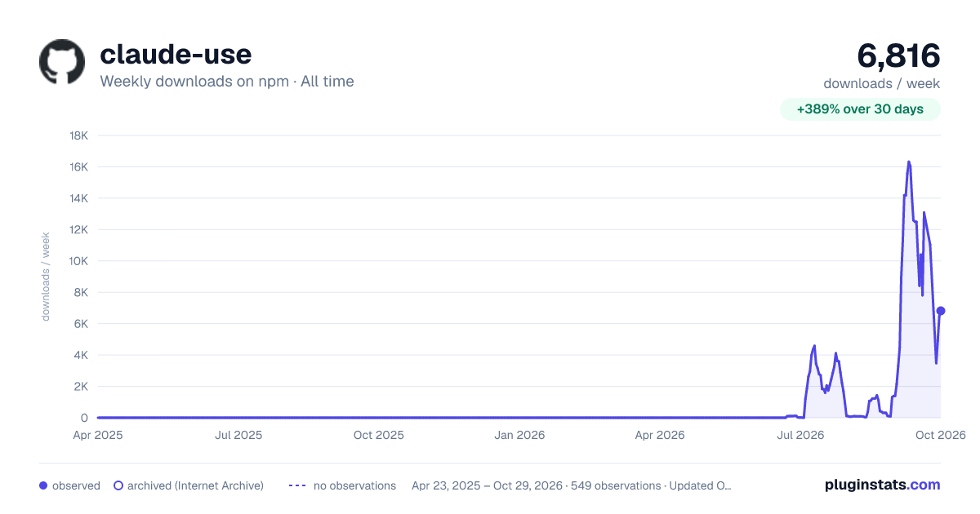Click the rotated 'downloads / week' axis title

click(x=46, y=277)
